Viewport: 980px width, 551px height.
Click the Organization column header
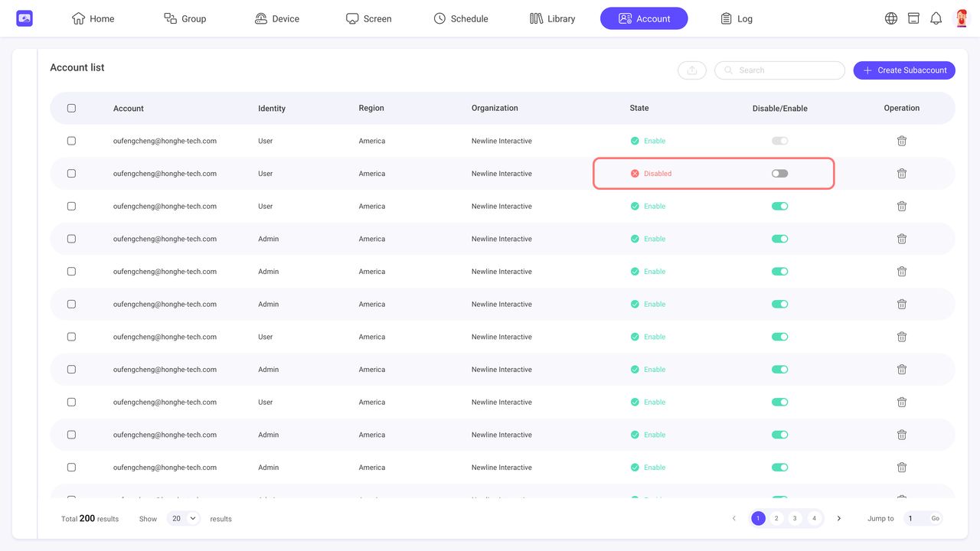[495, 108]
